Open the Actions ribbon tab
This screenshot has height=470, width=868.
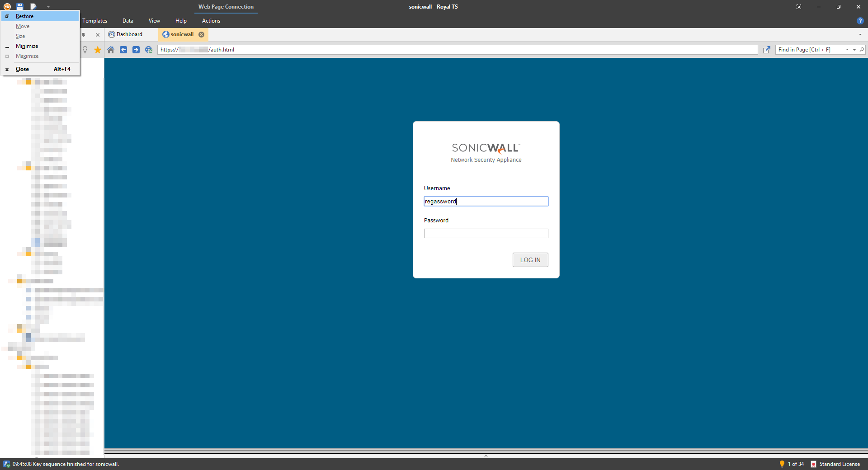[x=211, y=21]
